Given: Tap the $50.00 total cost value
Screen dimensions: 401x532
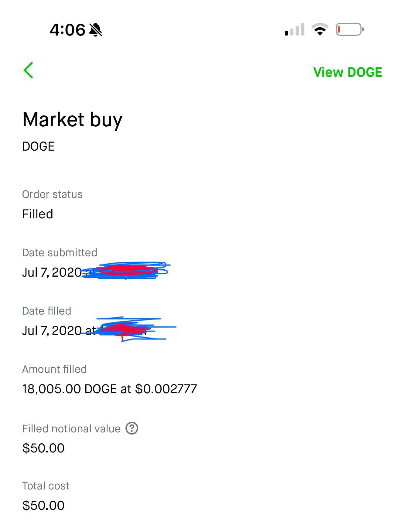Looking at the screenshot, I should click(43, 506).
